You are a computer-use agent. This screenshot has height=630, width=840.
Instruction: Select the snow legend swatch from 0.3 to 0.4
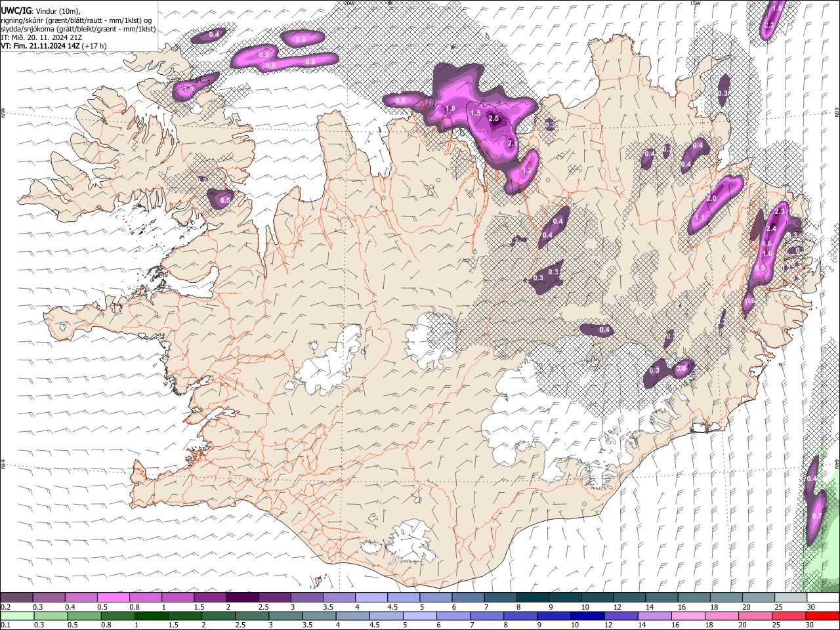(49, 598)
